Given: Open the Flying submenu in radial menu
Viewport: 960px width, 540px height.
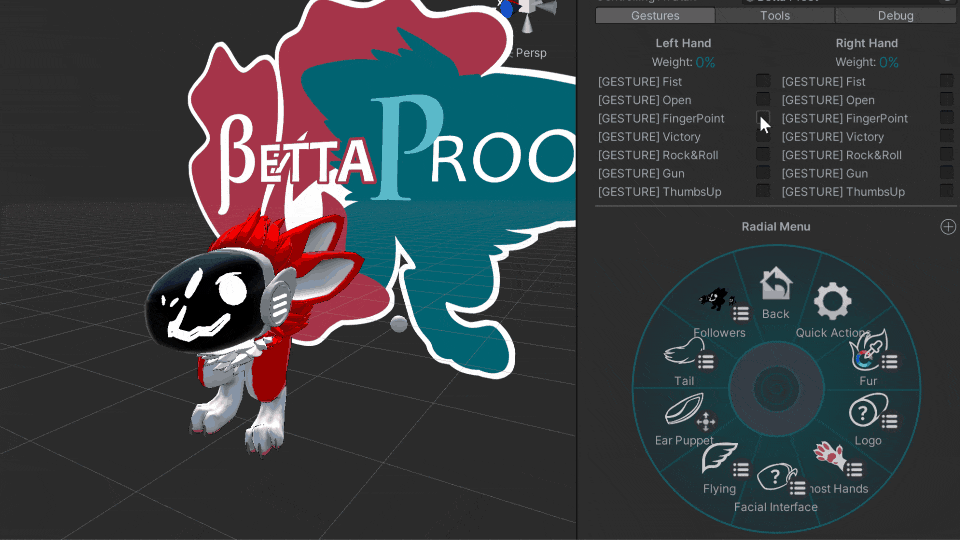Looking at the screenshot, I should coord(723,468).
